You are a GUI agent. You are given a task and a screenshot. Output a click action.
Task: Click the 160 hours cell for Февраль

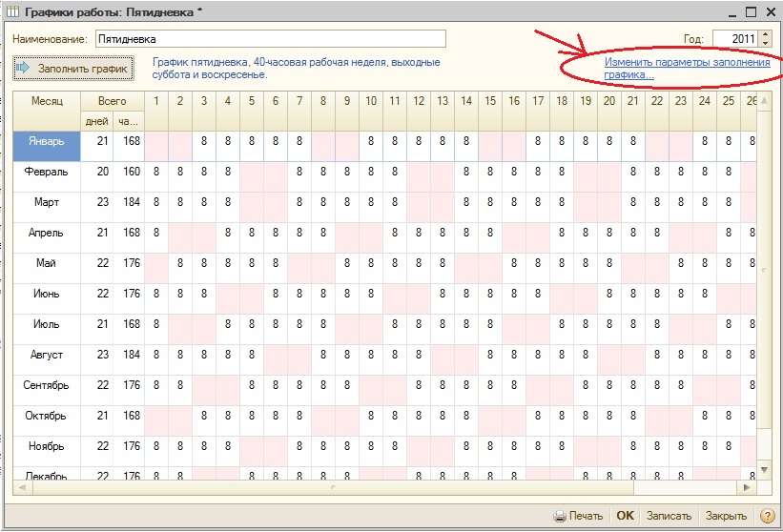[x=129, y=176]
